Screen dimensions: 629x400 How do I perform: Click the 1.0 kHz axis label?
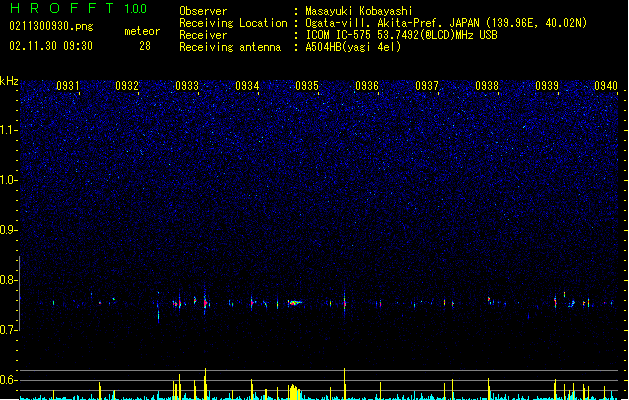8,180
